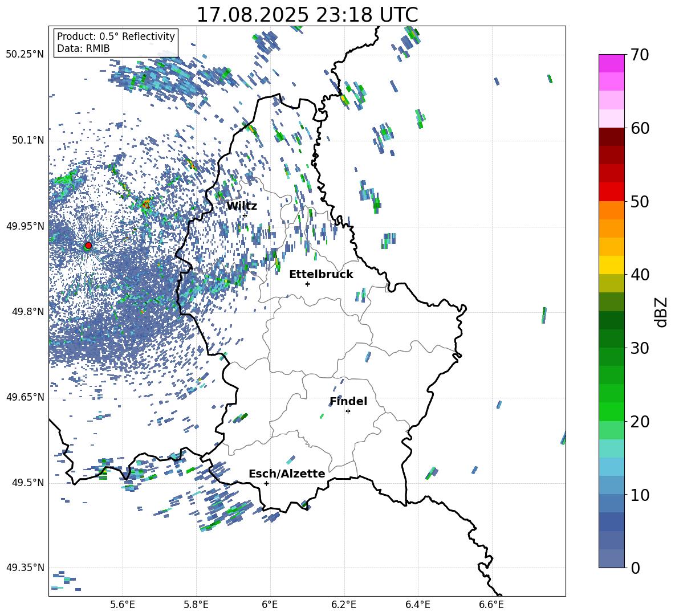Image resolution: width=675 pixels, height=616 pixels.
Task: Click the Wiltz city label
Action: click(242, 206)
